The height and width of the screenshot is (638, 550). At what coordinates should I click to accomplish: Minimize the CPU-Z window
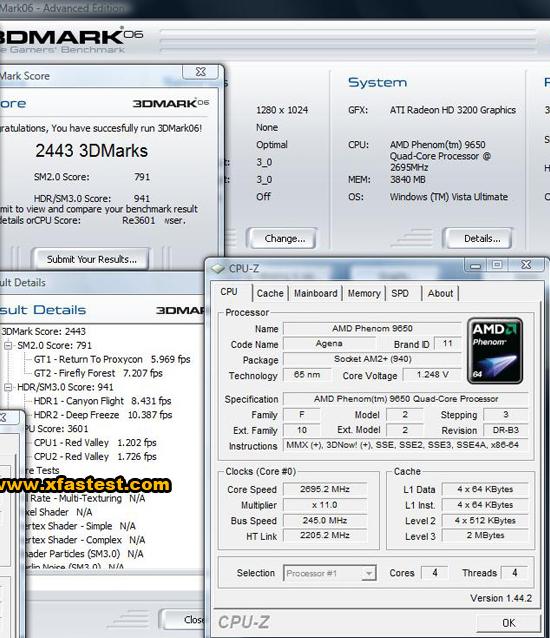[x=475, y=265]
